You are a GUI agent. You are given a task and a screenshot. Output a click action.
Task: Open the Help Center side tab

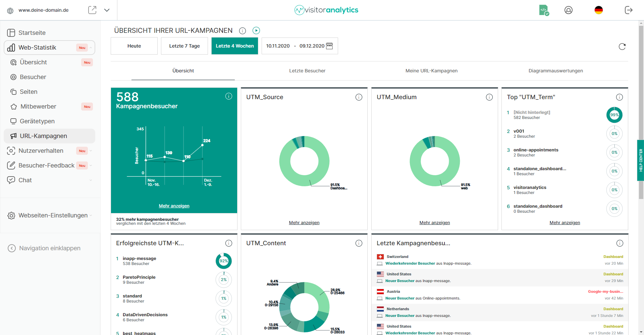tap(641, 160)
